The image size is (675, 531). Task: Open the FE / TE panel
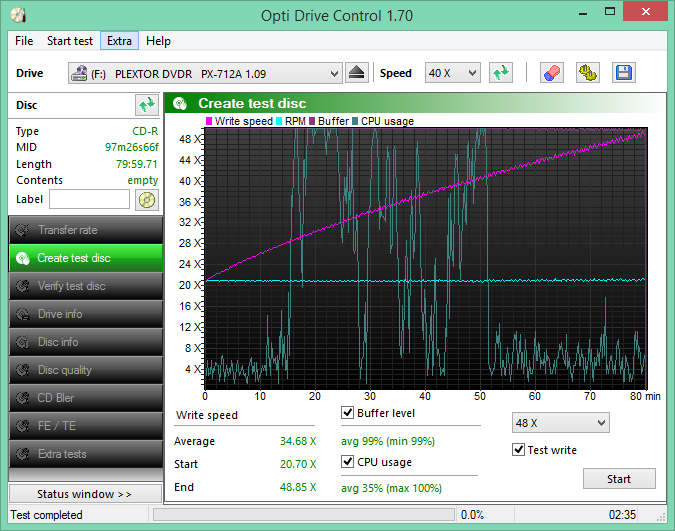click(86, 426)
